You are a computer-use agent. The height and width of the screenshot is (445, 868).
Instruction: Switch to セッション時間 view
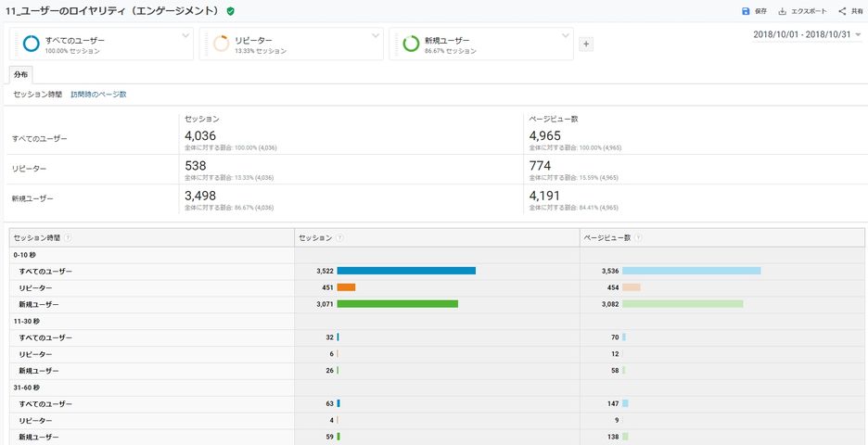tap(38, 95)
